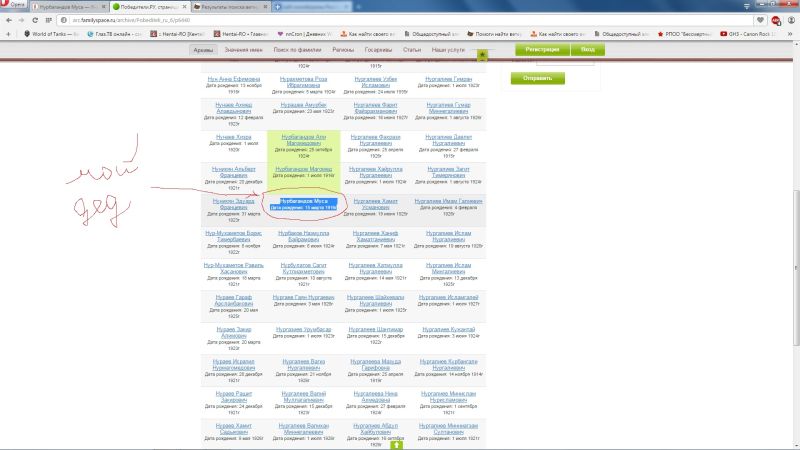The width and height of the screenshot is (800, 450).
Task: Click the green Отправить button
Action: 538,78
